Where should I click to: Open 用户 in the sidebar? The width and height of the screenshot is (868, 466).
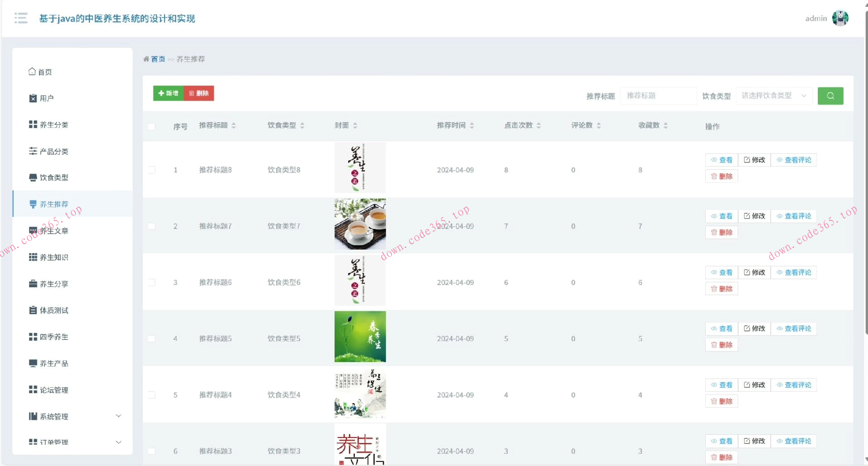point(72,98)
